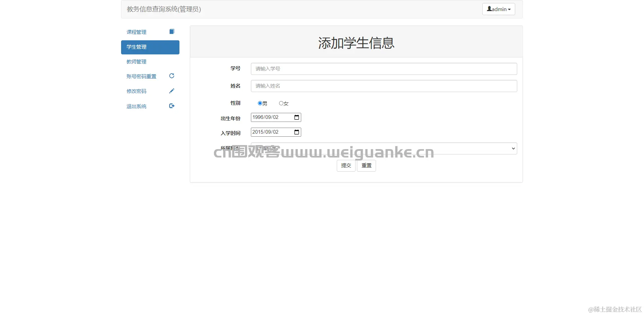Go to 账号密码重置 in the sidebar
The image size is (644, 315).
point(150,77)
